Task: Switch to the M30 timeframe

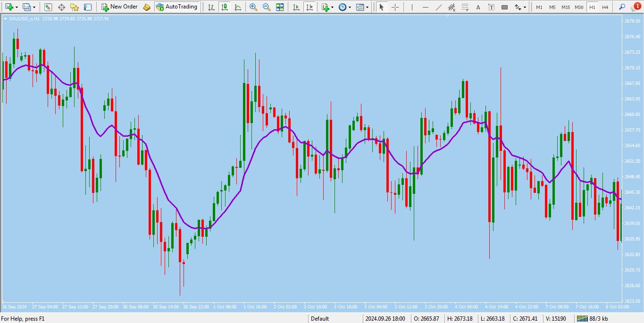Action: (x=579, y=7)
